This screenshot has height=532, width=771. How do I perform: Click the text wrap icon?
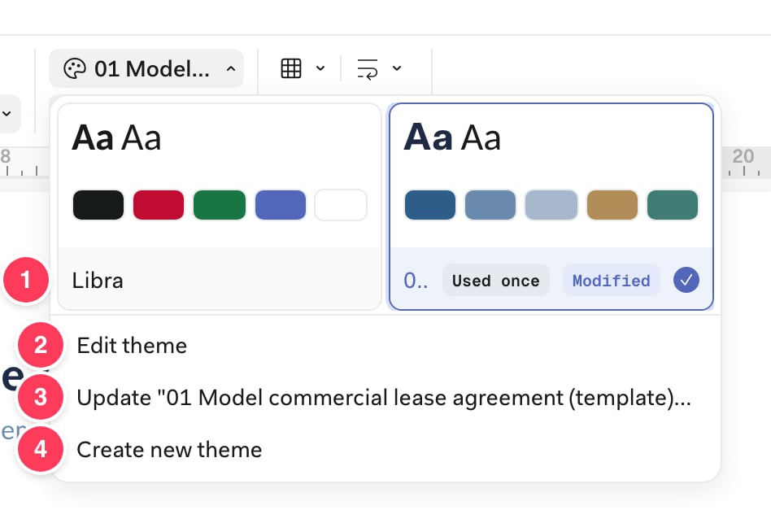coord(368,68)
